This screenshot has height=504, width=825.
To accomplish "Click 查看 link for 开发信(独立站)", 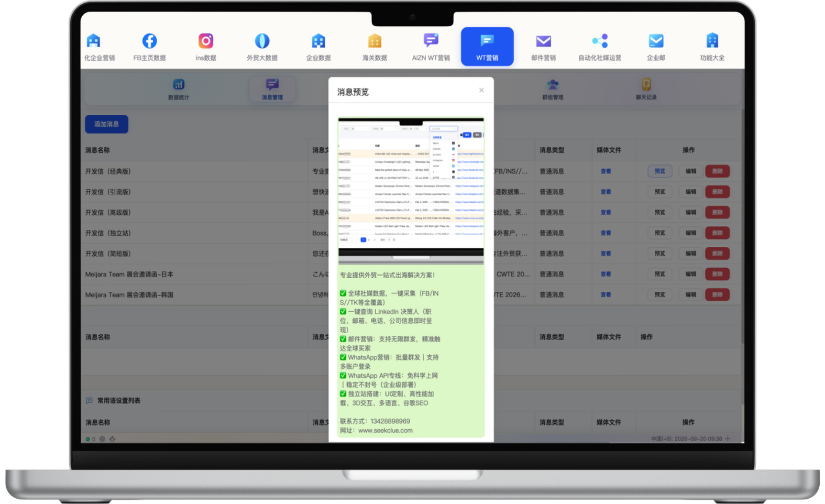I will [606, 233].
